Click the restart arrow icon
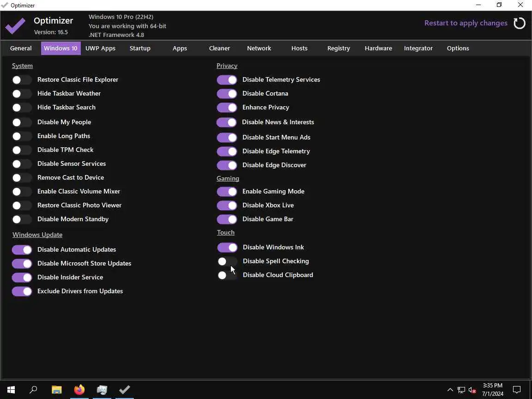The image size is (532, 399). tap(519, 24)
